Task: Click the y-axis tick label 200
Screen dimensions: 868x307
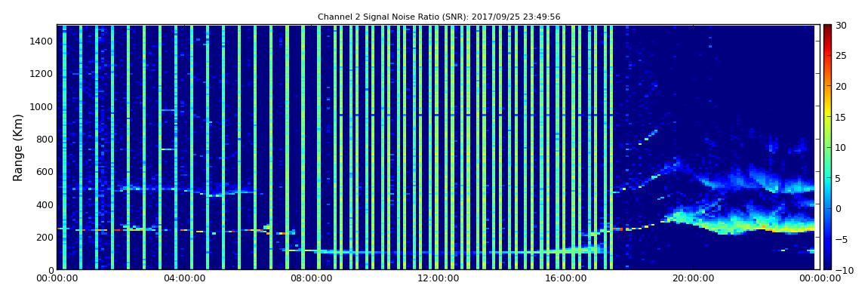Action: [45, 238]
